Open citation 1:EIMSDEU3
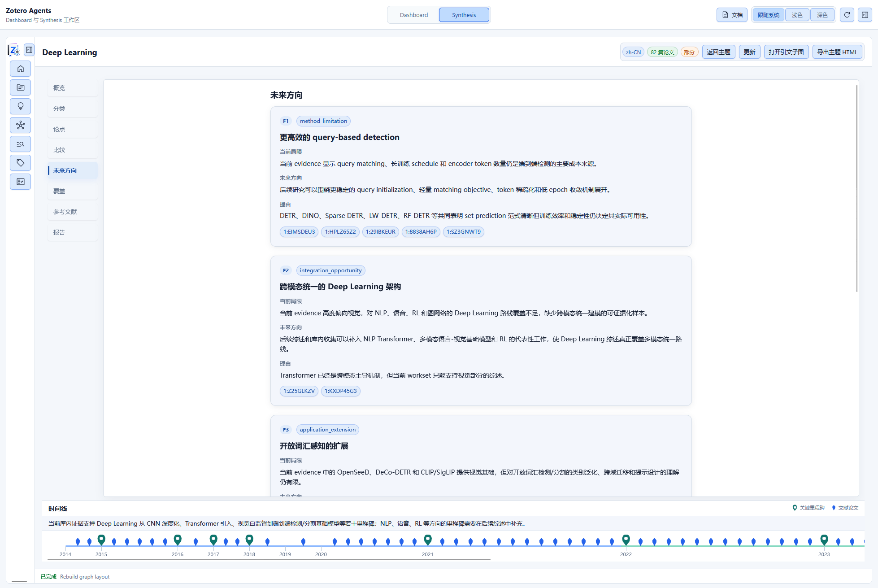The image size is (878, 588). 299,232
